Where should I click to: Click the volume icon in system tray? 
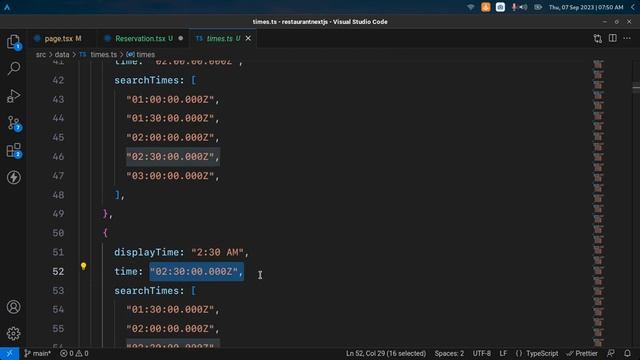pyautogui.click(x=523, y=7)
